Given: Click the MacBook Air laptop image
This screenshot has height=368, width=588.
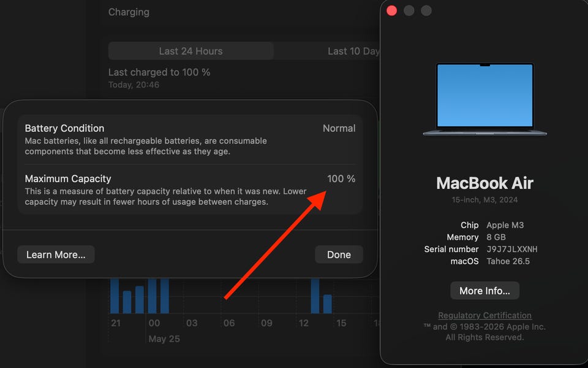Looking at the screenshot, I should click(484, 99).
